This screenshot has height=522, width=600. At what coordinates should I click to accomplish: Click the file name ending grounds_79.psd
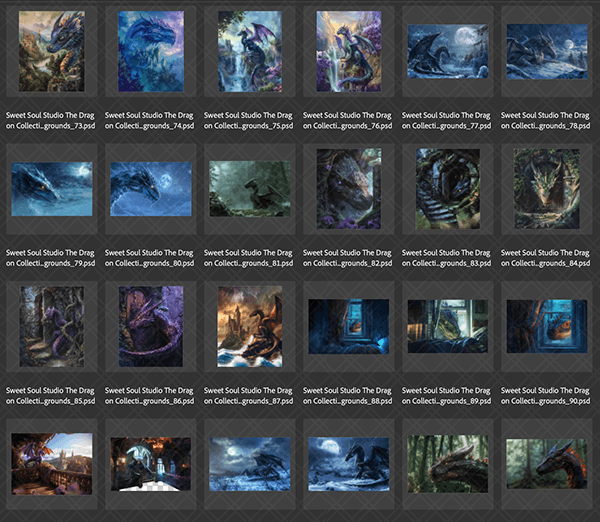point(51,258)
